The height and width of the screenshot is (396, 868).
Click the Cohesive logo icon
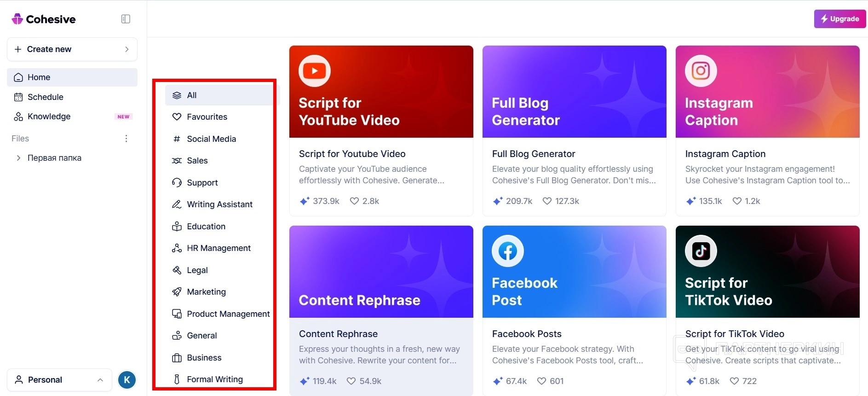click(x=17, y=19)
